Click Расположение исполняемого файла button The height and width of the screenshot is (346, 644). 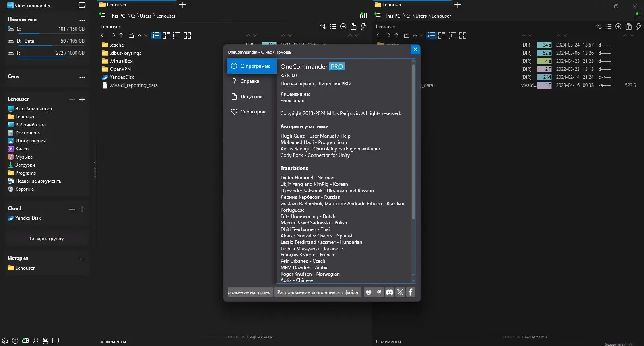click(x=318, y=292)
